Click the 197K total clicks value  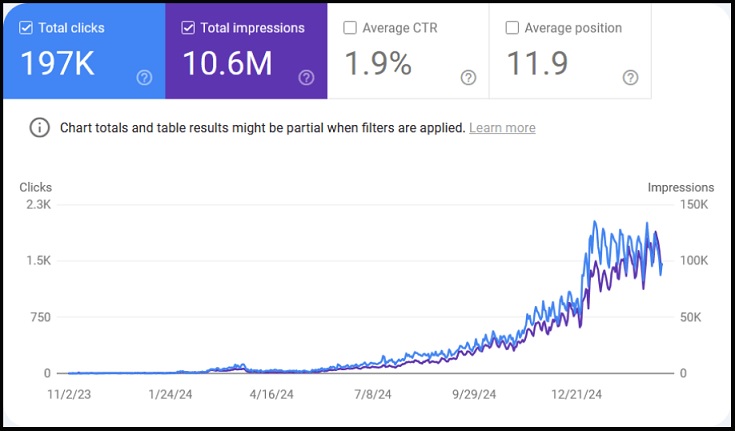[x=59, y=65]
